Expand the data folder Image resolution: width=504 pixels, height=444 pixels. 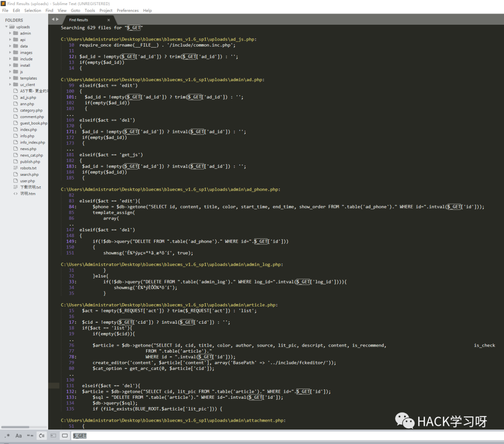point(10,46)
